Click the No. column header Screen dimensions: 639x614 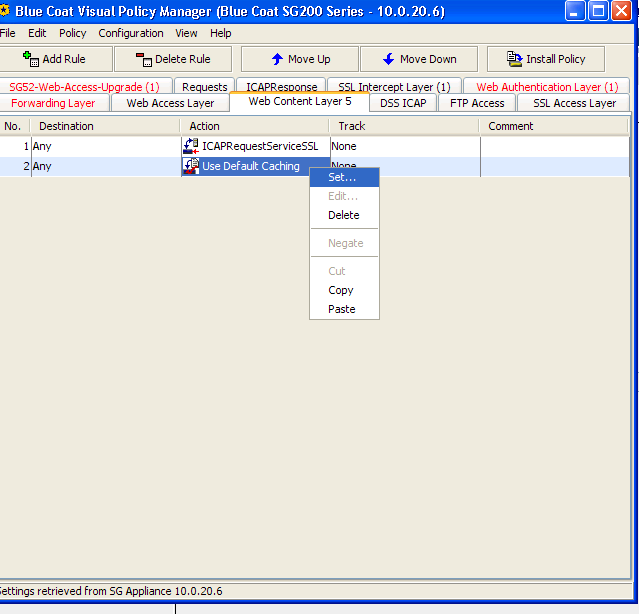coord(15,126)
